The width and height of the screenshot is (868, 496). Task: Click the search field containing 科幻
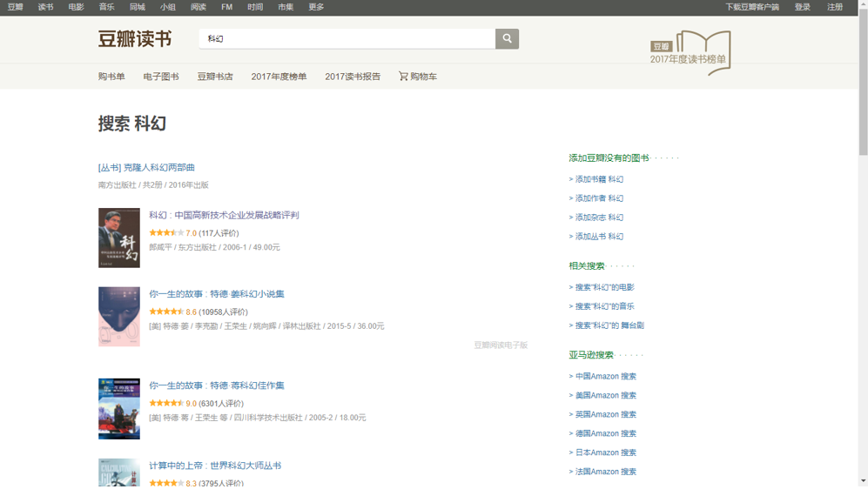[347, 39]
